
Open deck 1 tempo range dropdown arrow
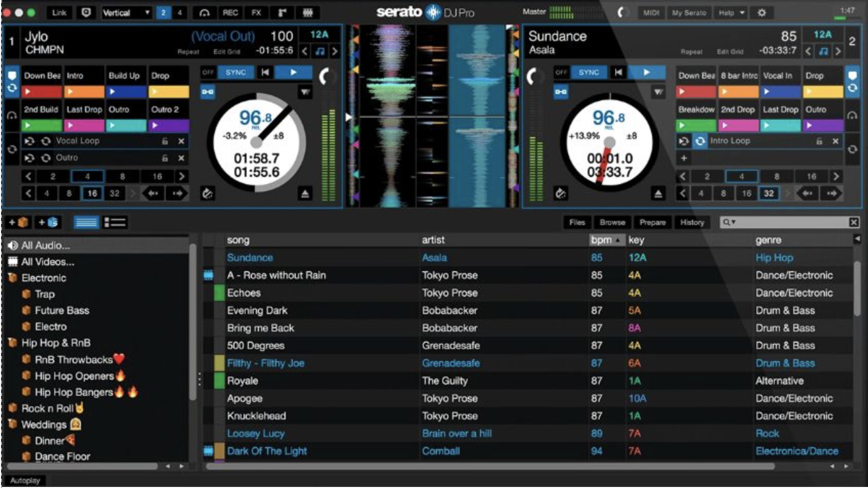point(305,92)
